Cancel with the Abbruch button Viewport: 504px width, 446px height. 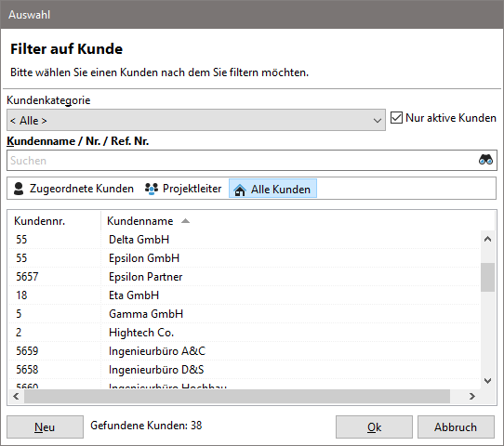[x=456, y=426]
